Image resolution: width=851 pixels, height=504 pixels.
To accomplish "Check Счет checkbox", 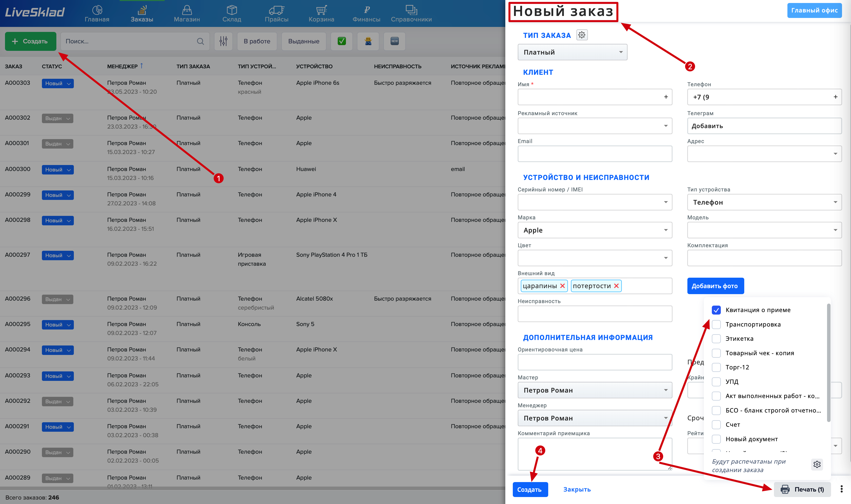I will pyautogui.click(x=716, y=425).
